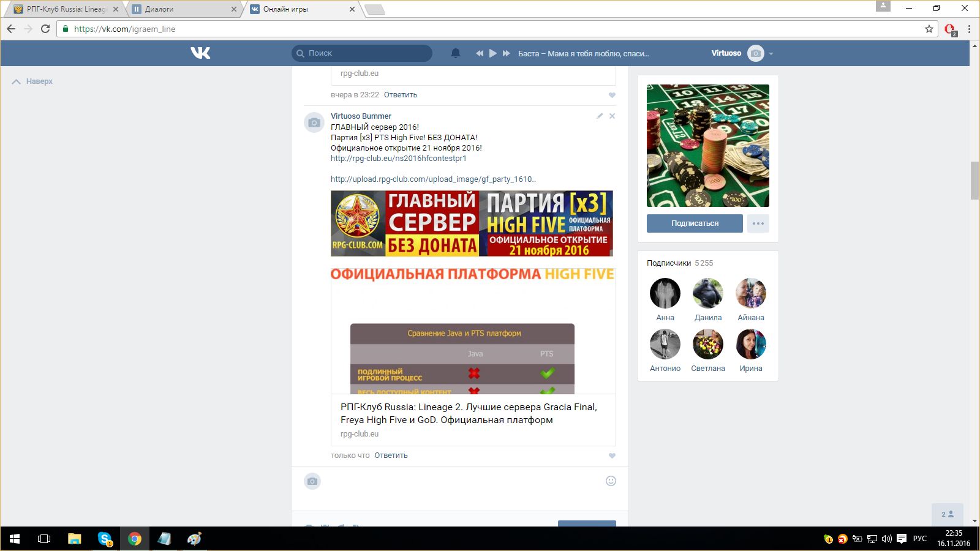
Task: Click the VK logo home icon
Action: pyautogui.click(x=200, y=53)
